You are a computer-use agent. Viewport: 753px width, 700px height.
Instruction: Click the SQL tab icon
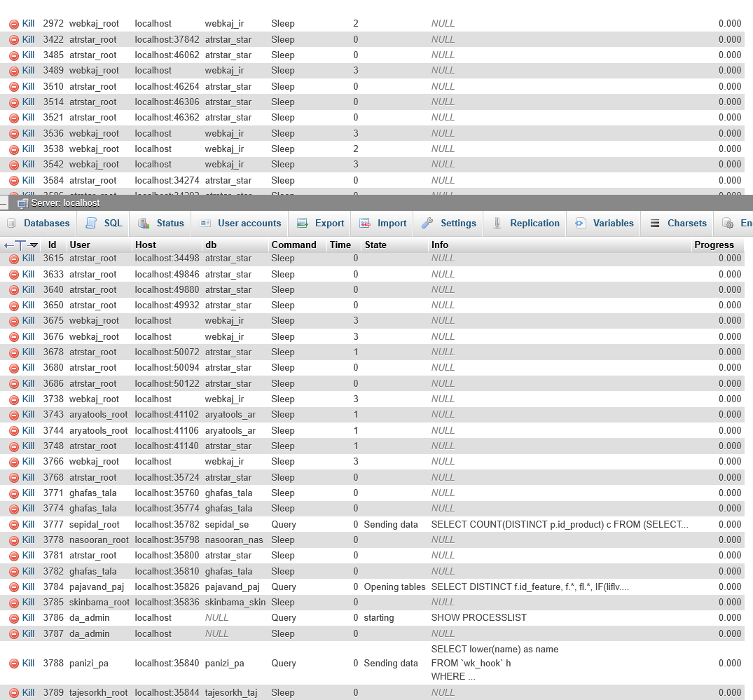[x=91, y=223]
